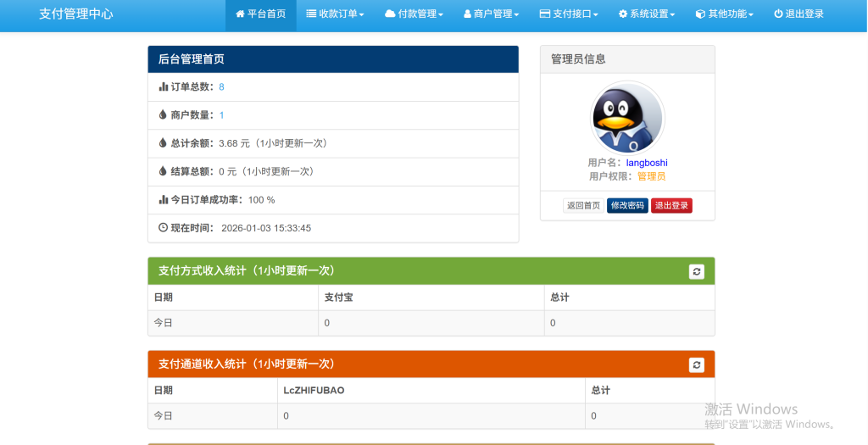Click the user icon beside 商户管理
868x445 pixels.
[x=467, y=14]
